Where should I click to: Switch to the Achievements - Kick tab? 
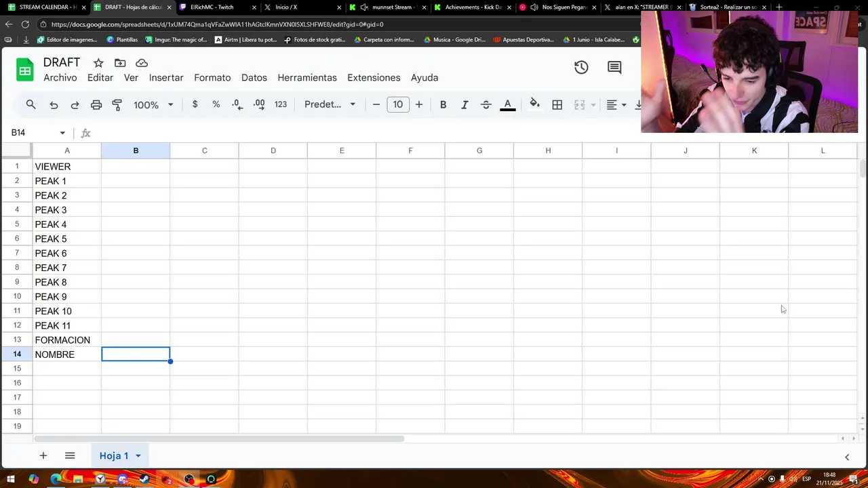[x=472, y=7]
